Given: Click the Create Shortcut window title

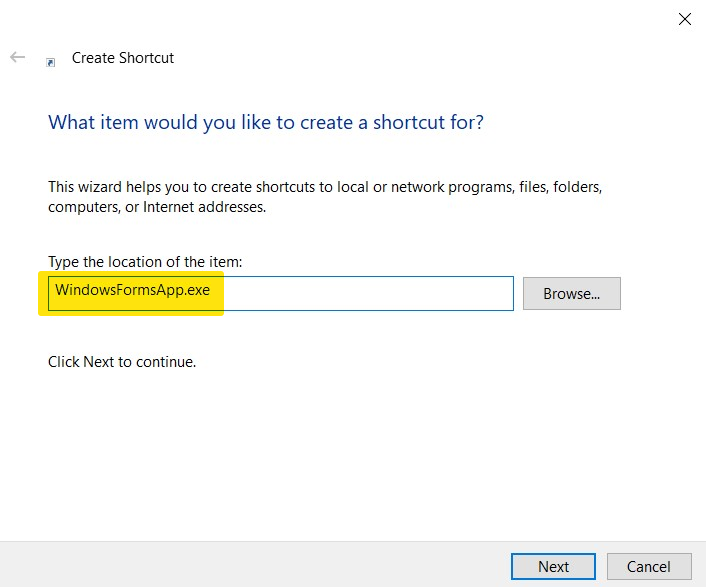Looking at the screenshot, I should [122, 58].
